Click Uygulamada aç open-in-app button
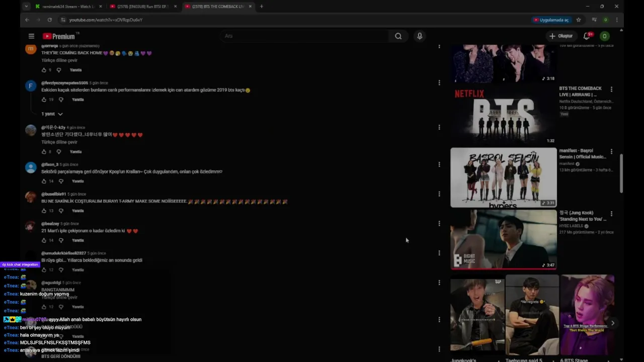The width and height of the screenshot is (644, 362). click(x=551, y=20)
